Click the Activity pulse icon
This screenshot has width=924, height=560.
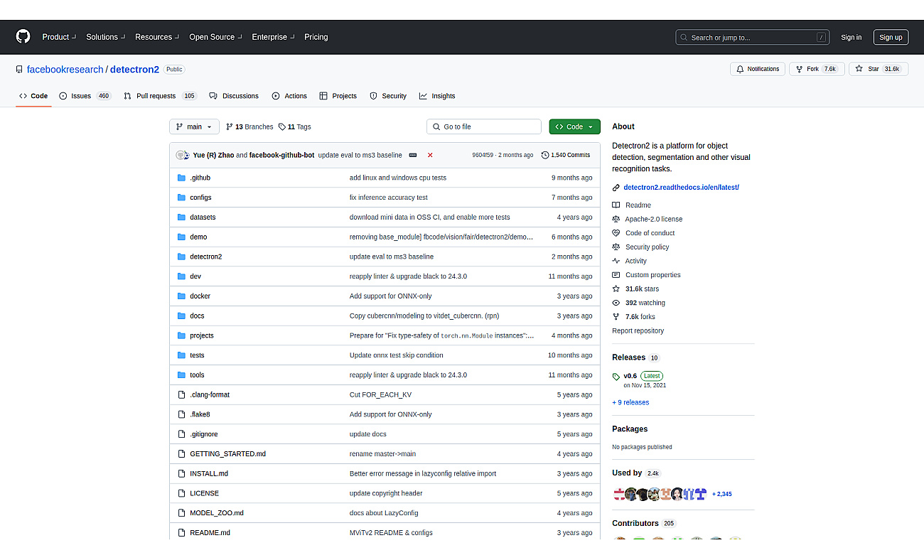click(x=616, y=261)
